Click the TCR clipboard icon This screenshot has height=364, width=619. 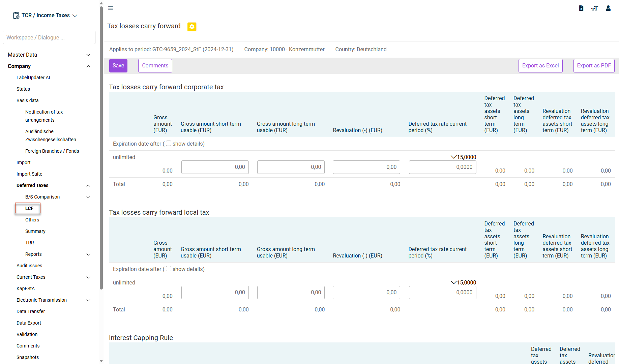pos(16,16)
